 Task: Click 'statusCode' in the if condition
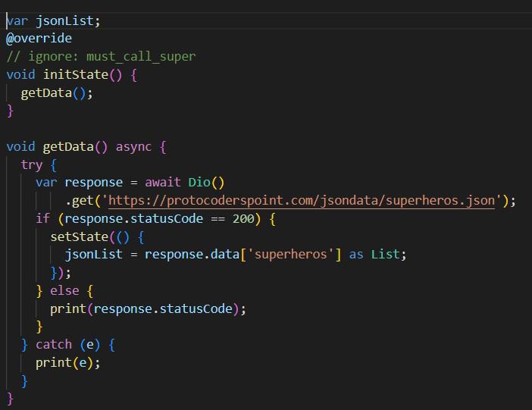[167, 218]
